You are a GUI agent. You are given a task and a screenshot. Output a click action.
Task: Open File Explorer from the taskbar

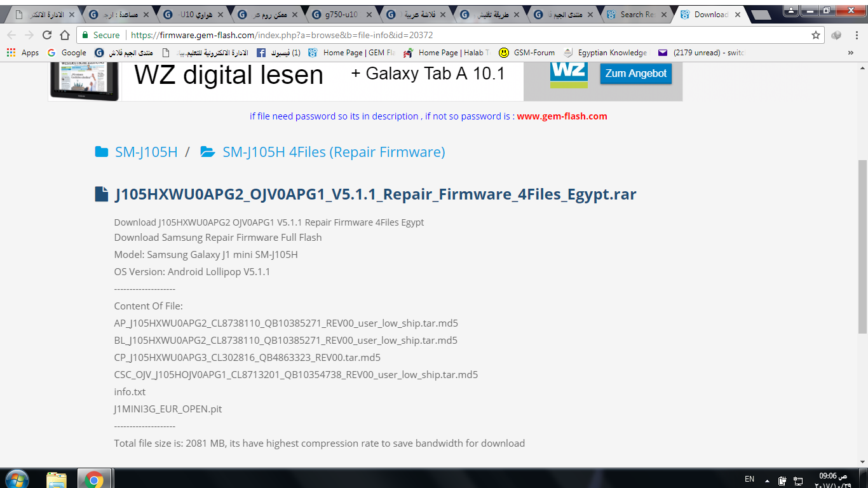57,479
